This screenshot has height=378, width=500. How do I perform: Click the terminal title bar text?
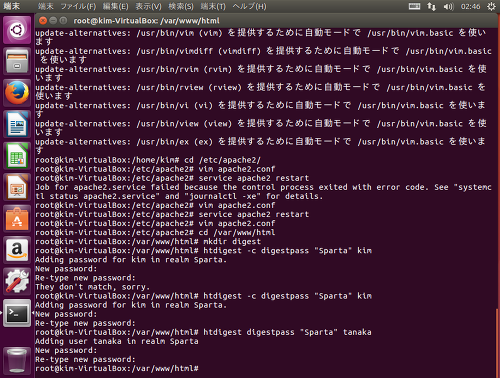pyautogui.click(x=146, y=21)
